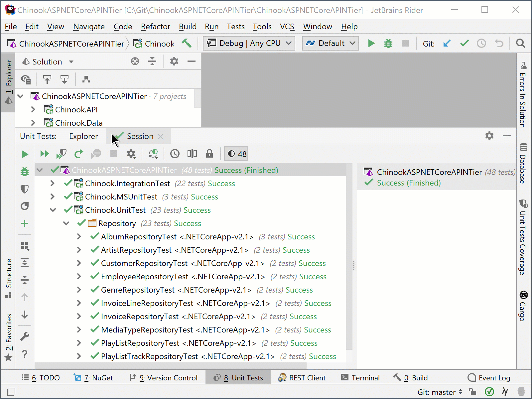
Task: Open Debug | Any CPU configuration dropdown
Action: click(249, 43)
